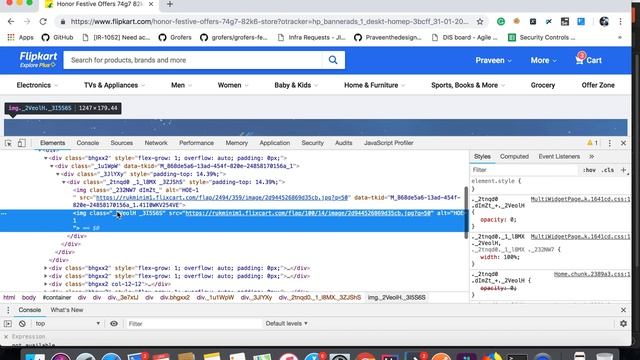Open Chrome's three-dot menu
This screenshot has width=640, height=360.
click(x=620, y=22)
